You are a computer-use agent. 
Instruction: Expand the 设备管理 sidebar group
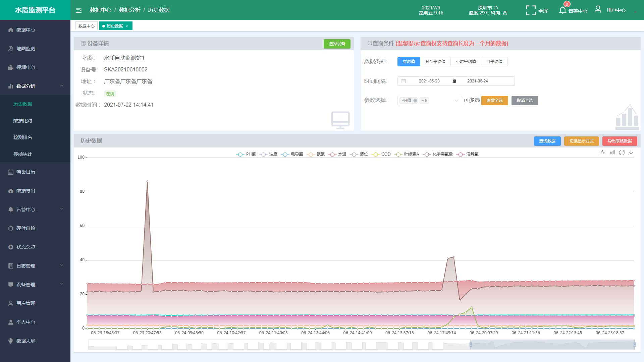pyautogui.click(x=35, y=285)
